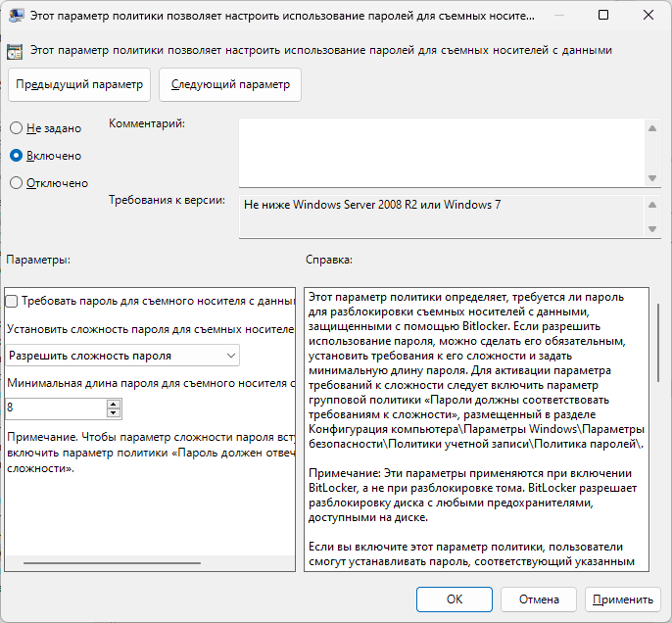This screenshot has width=672, height=623.
Task: Click version requirements scroll up arrow
Action: tap(652, 205)
